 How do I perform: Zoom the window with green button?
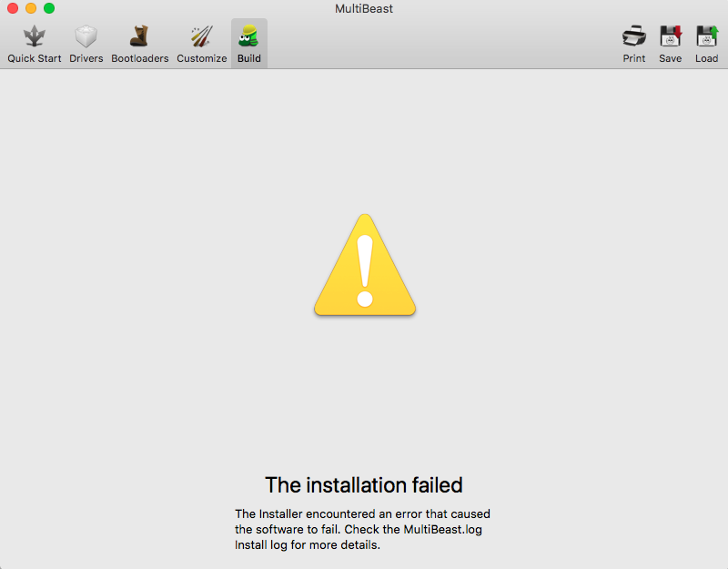point(49,8)
